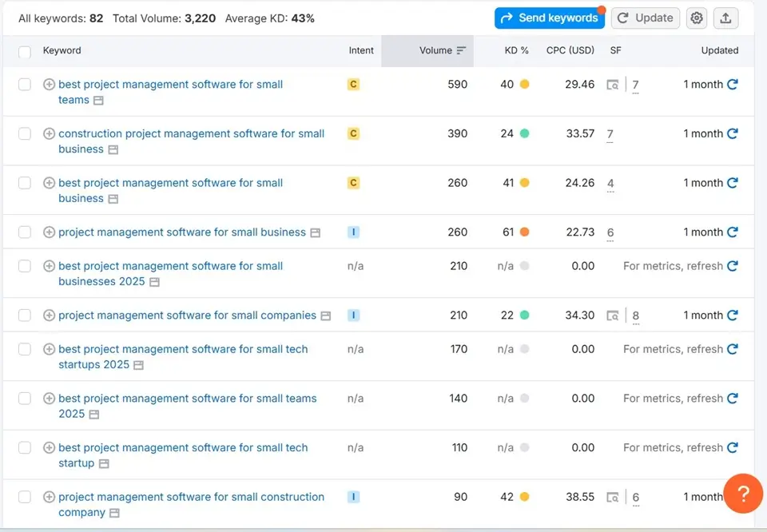Click the SF column header
767x532 pixels.
[x=615, y=50]
